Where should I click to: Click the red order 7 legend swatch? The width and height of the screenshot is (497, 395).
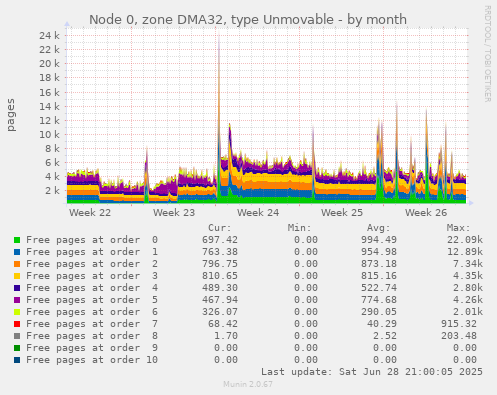pyautogui.click(x=17, y=324)
